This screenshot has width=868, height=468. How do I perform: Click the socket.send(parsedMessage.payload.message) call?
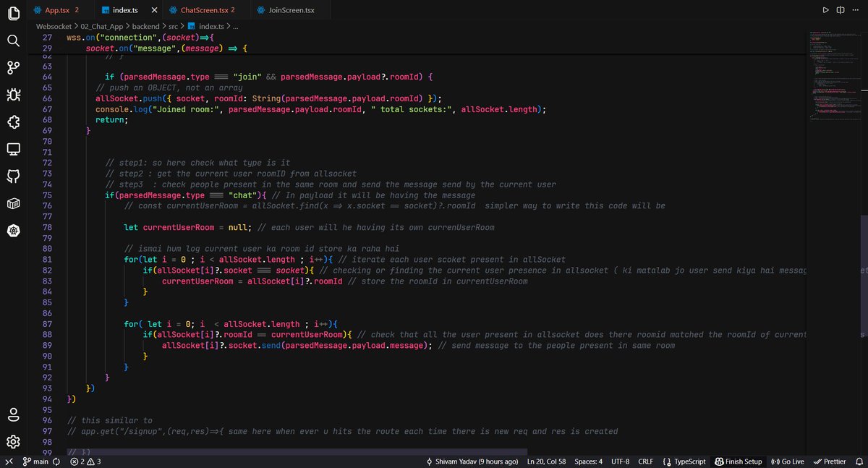(x=297, y=345)
